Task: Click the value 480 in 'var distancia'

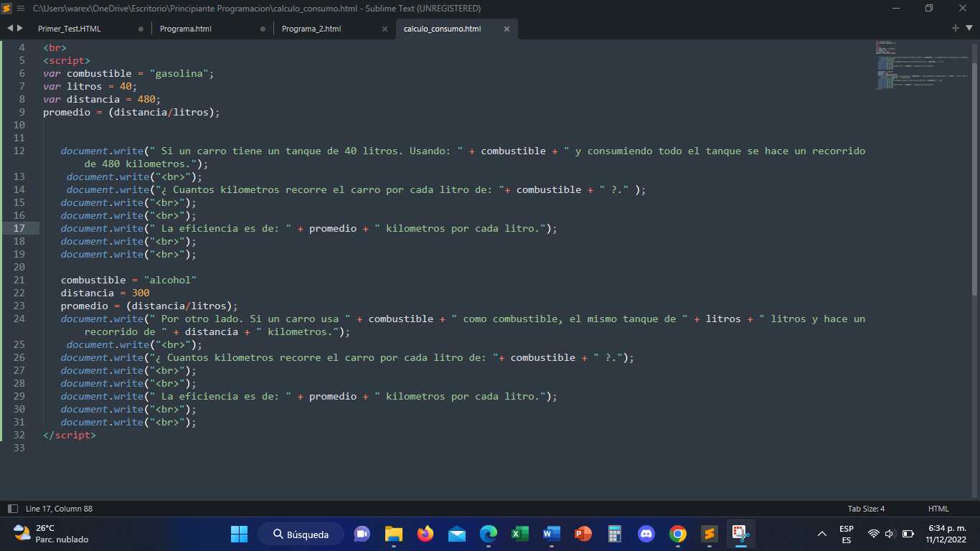Action: (146, 99)
